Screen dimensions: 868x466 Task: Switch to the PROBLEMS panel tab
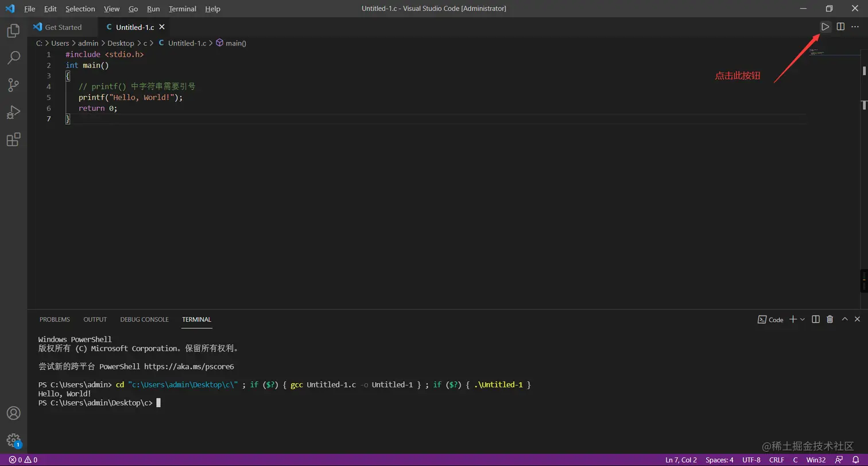(x=55, y=319)
